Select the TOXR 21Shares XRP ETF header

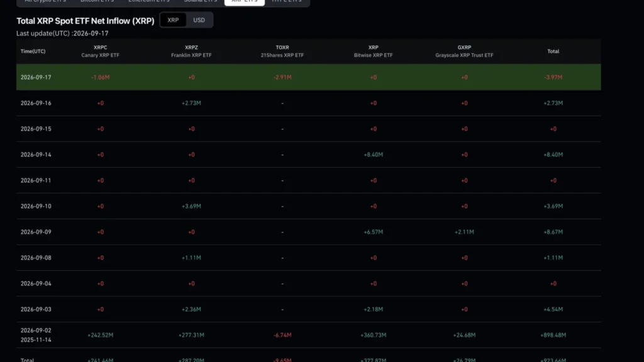(282, 52)
